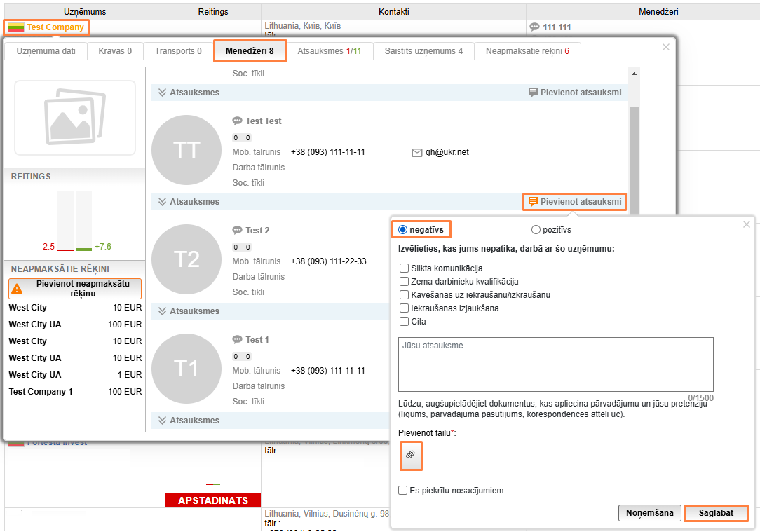The image size is (760, 532).
Task: Select the negatīvs radio button
Action: click(x=402, y=229)
